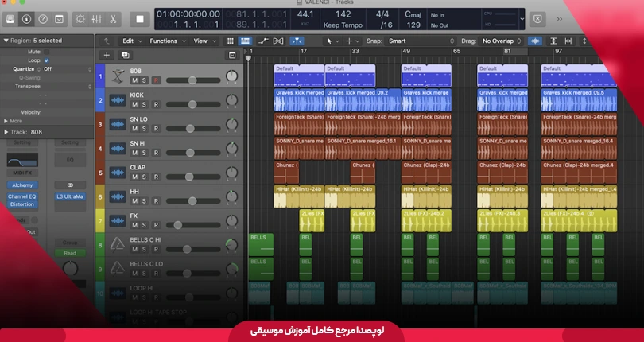Viewport: 644px width, 342px height.
Task: Open Quick Help question mark icon
Action: pyautogui.click(x=43, y=19)
